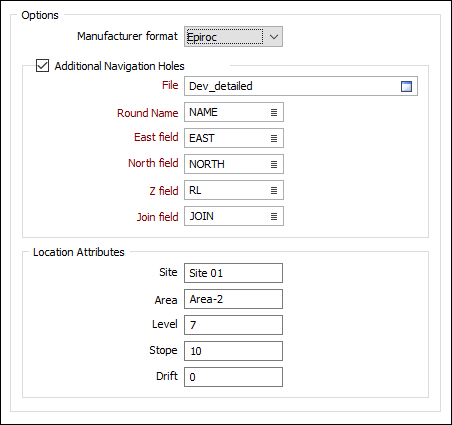Image resolution: width=452 pixels, height=425 pixels.
Task: Open file browser icon for Dev_detailed
Action: pos(406,86)
